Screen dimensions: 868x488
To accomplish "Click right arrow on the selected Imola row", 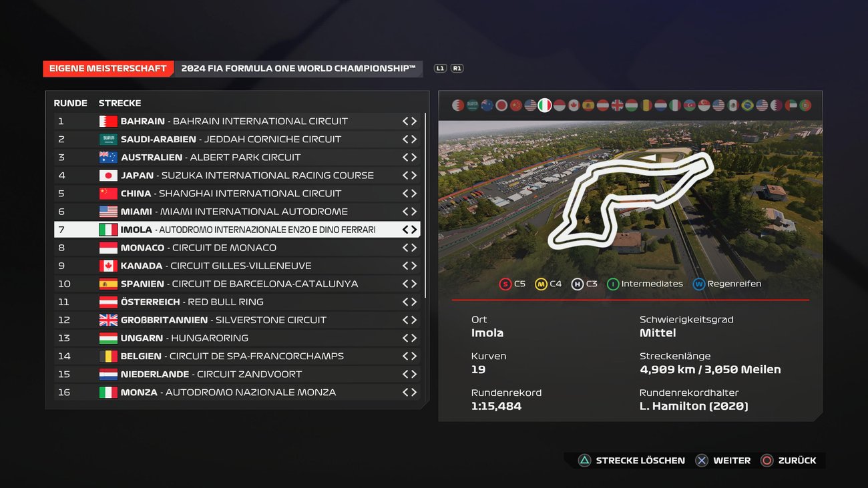I will (414, 230).
